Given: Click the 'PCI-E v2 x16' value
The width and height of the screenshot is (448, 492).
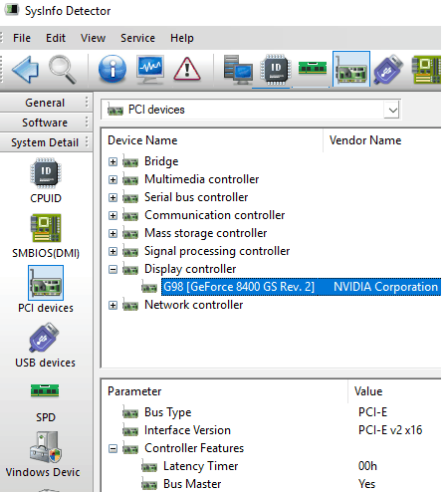Looking at the screenshot, I should [390, 430].
